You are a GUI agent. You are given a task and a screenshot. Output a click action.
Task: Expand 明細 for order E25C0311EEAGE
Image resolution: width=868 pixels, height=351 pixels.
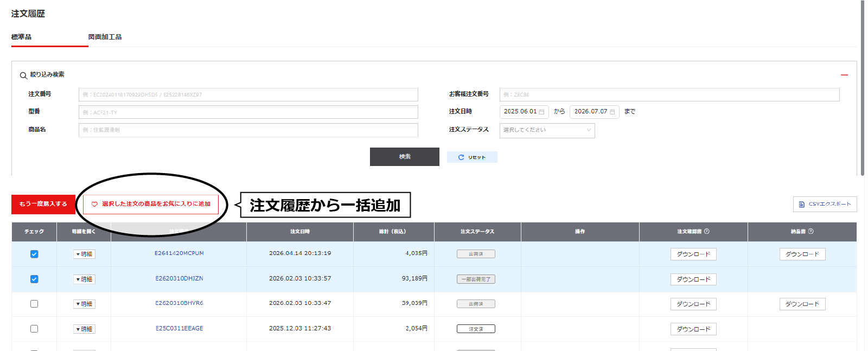click(x=84, y=329)
